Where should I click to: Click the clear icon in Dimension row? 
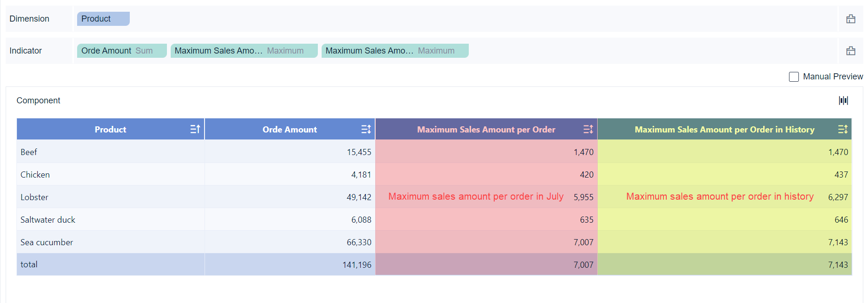coord(851,19)
